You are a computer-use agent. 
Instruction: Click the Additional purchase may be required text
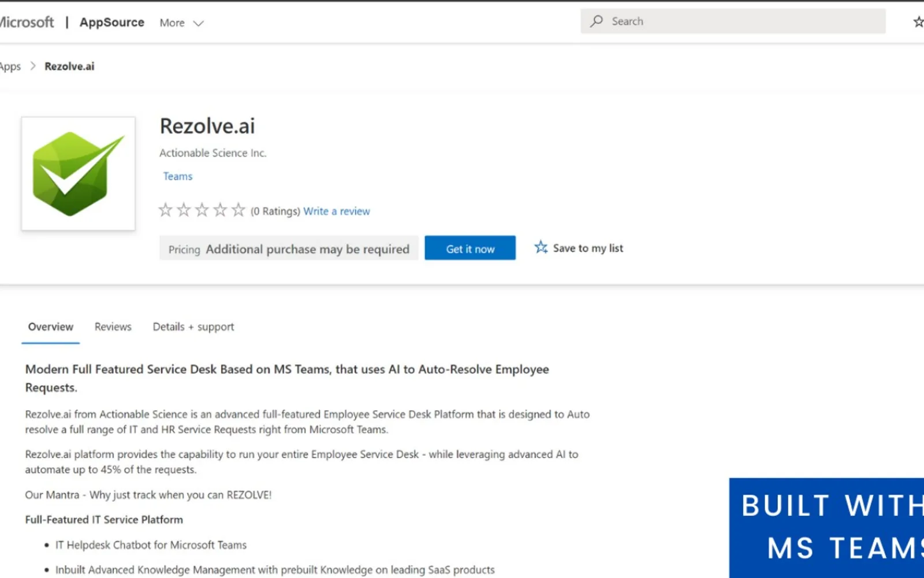point(308,249)
